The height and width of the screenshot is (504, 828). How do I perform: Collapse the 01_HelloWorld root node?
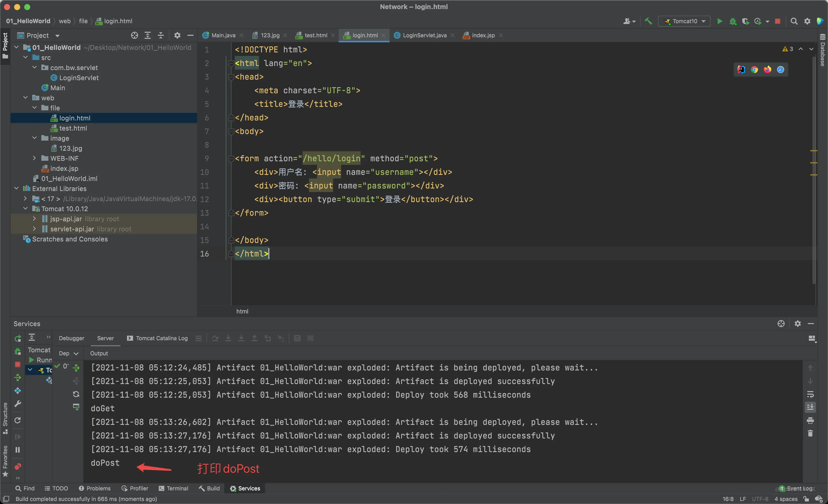(x=16, y=47)
